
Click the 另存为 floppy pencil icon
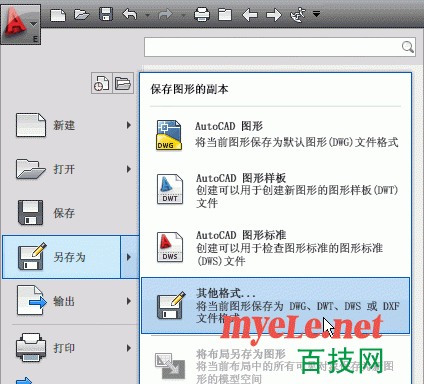click(x=32, y=256)
